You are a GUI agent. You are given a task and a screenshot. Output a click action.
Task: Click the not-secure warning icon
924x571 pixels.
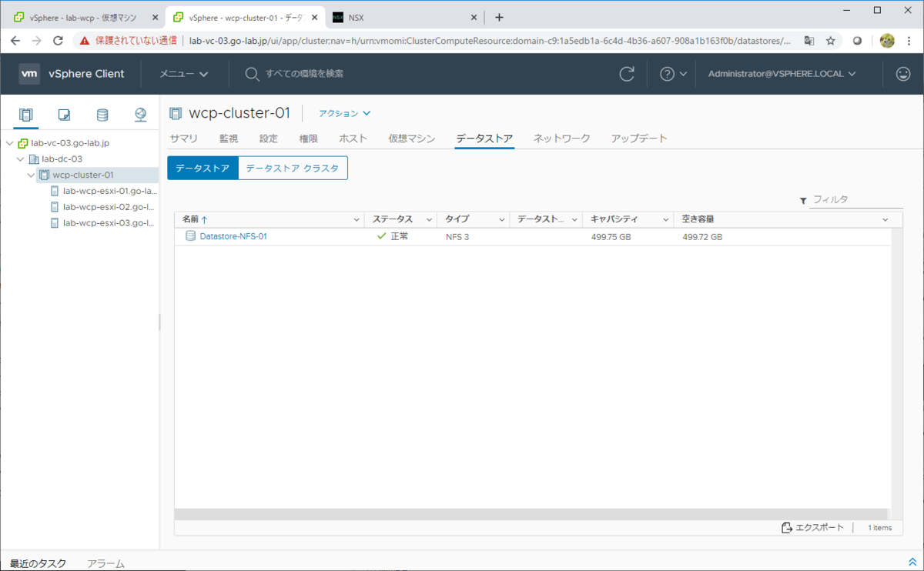(85, 41)
